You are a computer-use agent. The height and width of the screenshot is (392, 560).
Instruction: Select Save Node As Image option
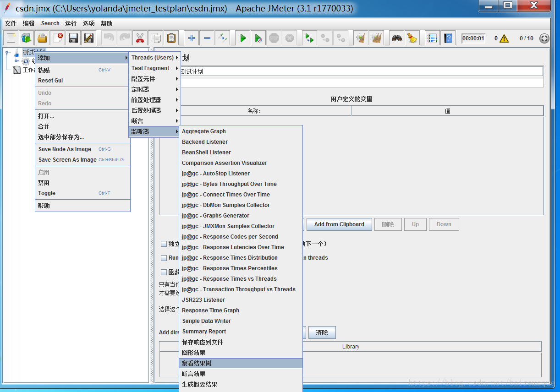(x=82, y=149)
